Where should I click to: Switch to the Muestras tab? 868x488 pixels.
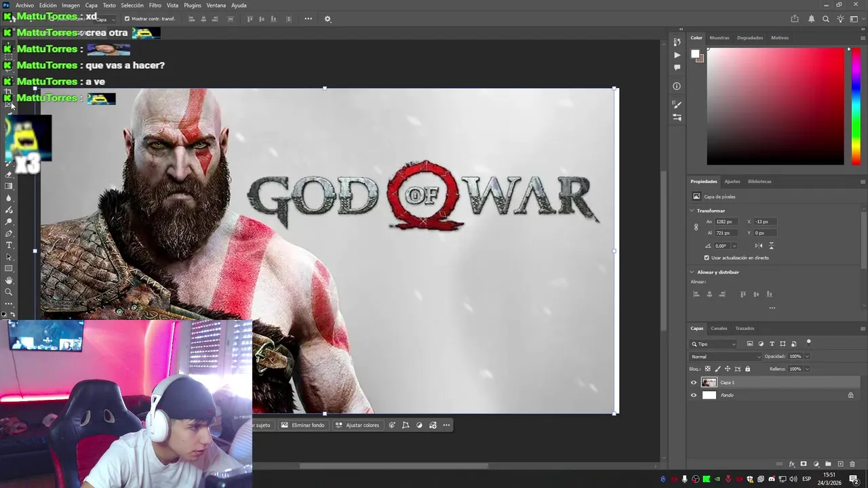click(x=719, y=38)
